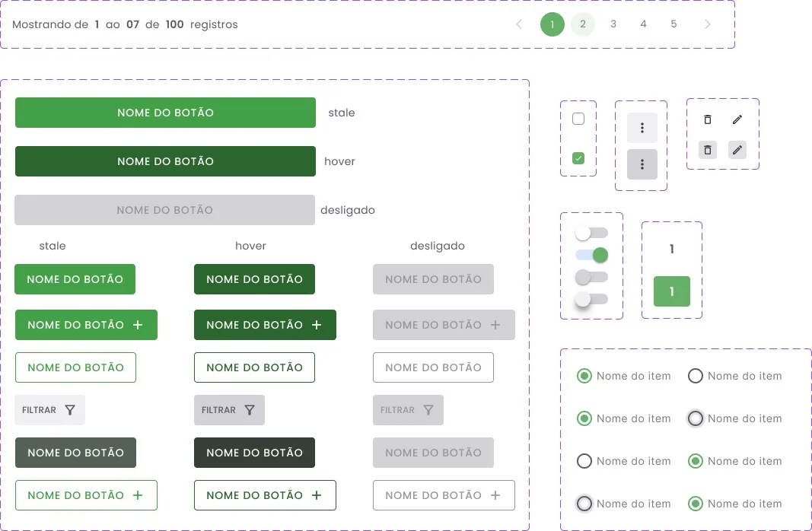The image size is (812, 531).
Task: Go to next page using right chevron
Action: pos(708,24)
